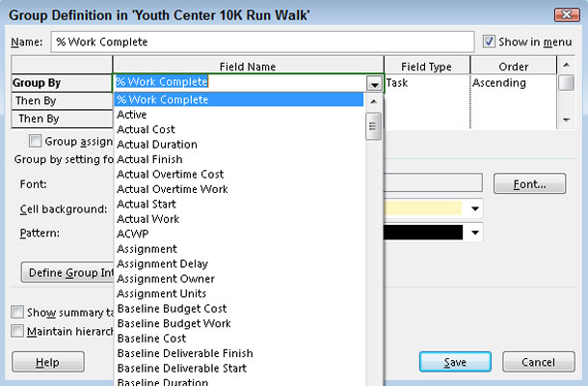The image size is (588, 386).
Task: Toggle the Maintain hierarchy checkbox
Action: pos(17,331)
